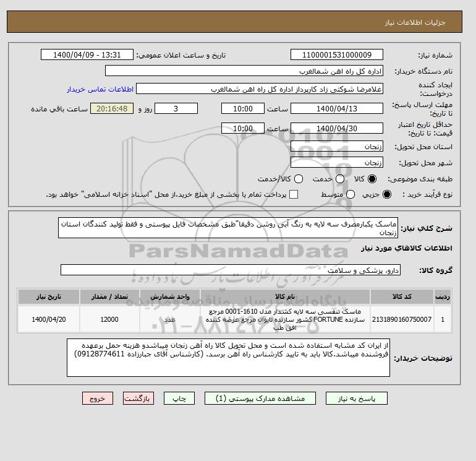Image resolution: width=476 pixels, height=461 pixels.
Task: Click the اطلاعات کالاهای مورد نیاز heading
Action: [407, 248]
